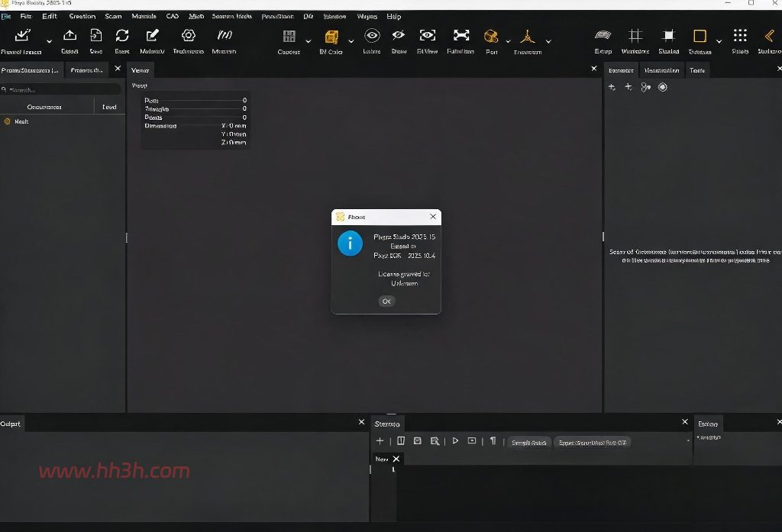
Task: Enable the Shaded white square display mode
Action: (668, 35)
